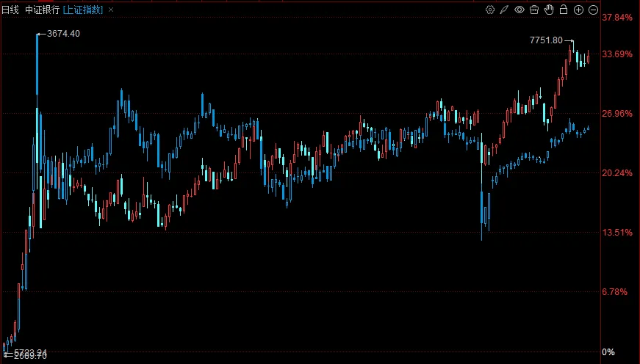This screenshot has width=640, height=364.
Task: Zoom in with plus circle icon
Action: [x=578, y=10]
